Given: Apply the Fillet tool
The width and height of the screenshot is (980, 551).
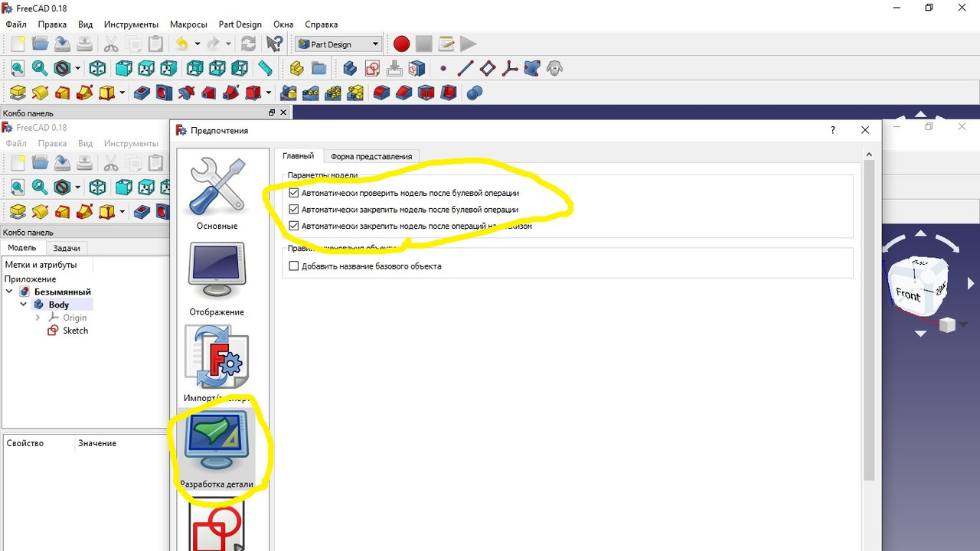Looking at the screenshot, I should [x=381, y=93].
